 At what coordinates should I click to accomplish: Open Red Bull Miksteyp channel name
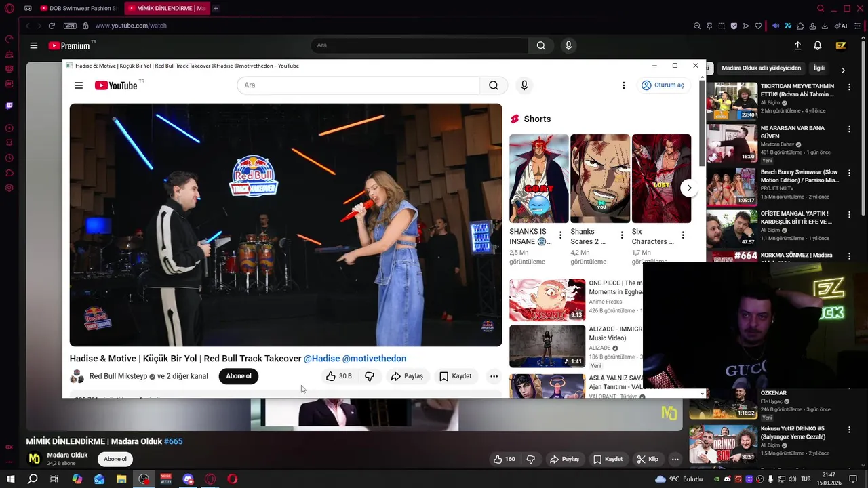coord(118,376)
